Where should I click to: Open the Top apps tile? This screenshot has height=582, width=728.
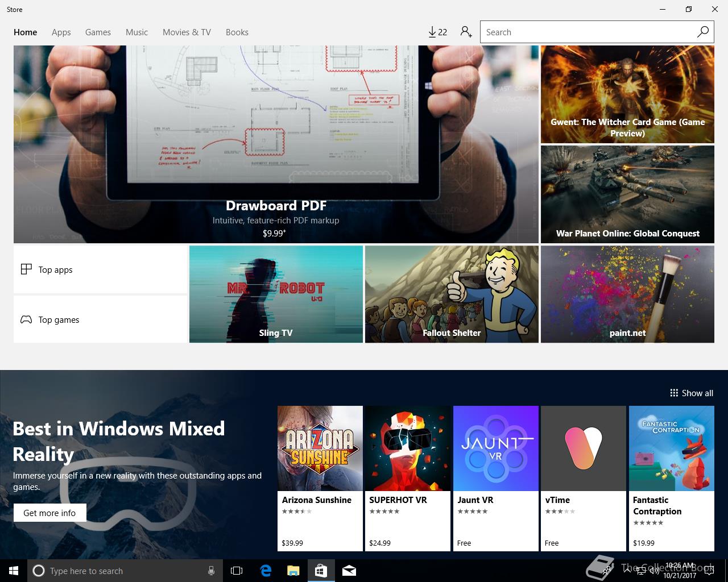tap(100, 269)
